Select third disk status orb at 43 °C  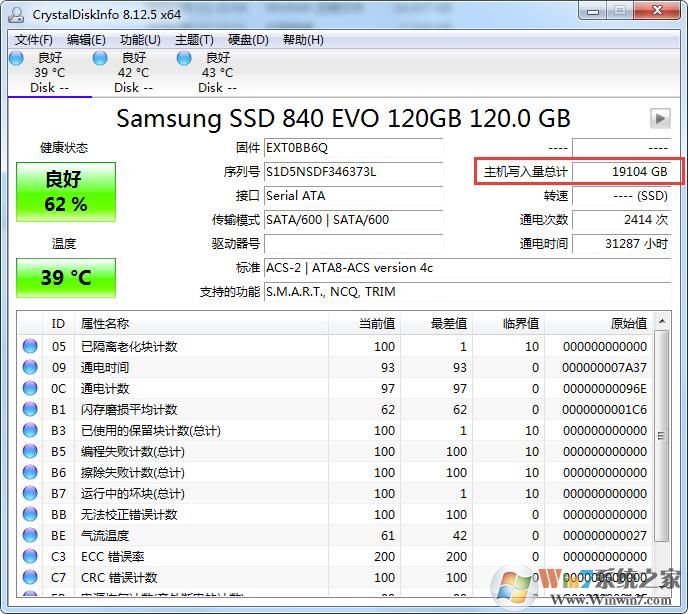184,58
